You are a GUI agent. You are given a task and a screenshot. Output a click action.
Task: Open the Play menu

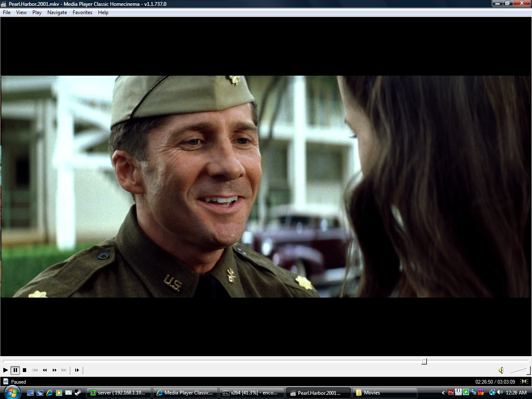coord(37,12)
